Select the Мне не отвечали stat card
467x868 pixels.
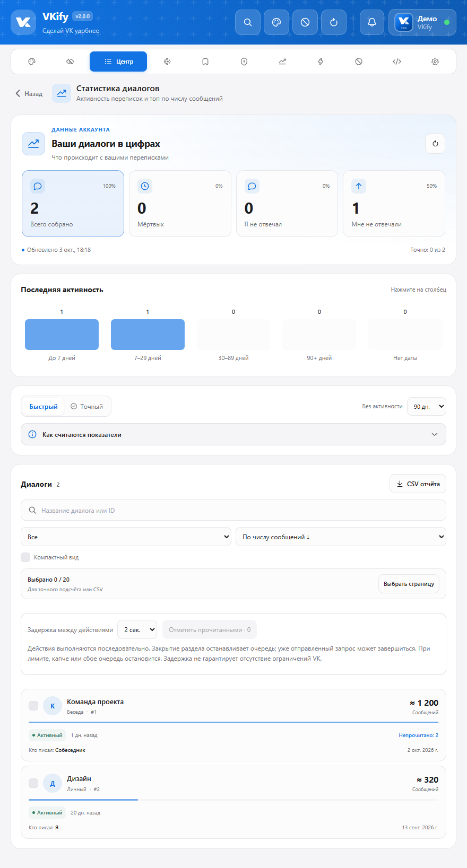click(x=394, y=204)
